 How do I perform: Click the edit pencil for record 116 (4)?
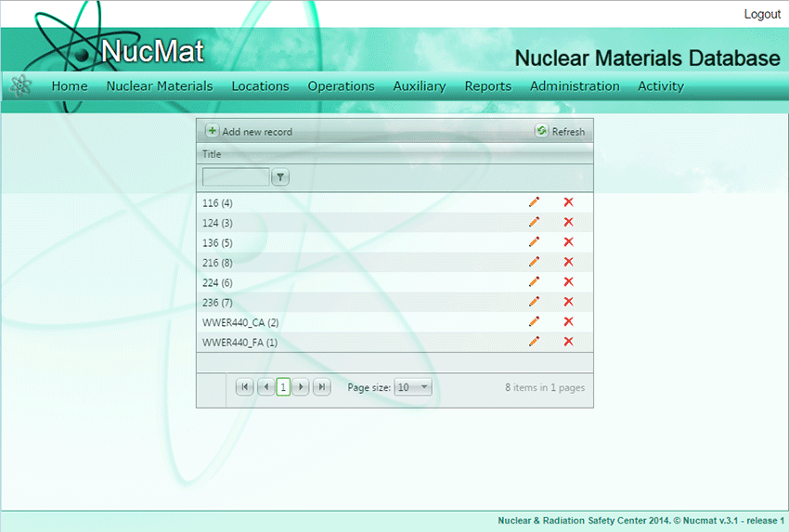coord(534,201)
